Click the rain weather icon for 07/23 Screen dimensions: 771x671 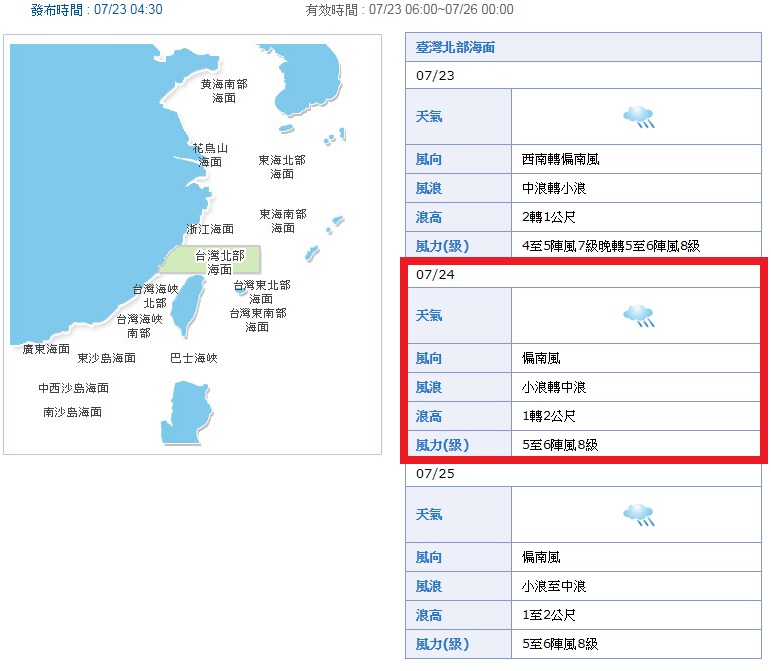click(639, 117)
